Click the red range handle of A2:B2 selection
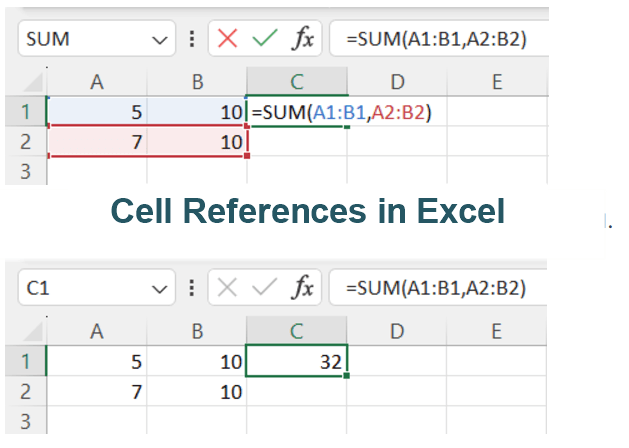629x448 pixels. 247,156
